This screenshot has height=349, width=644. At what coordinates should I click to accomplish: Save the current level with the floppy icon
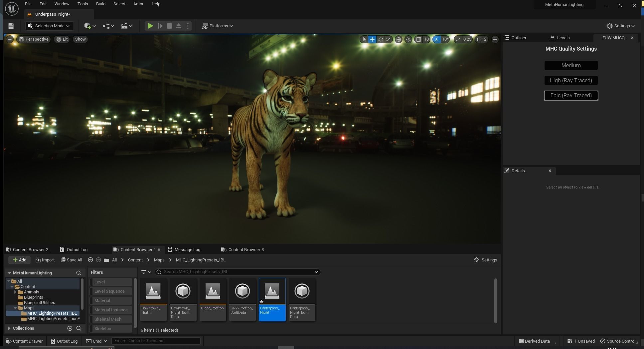(x=11, y=26)
